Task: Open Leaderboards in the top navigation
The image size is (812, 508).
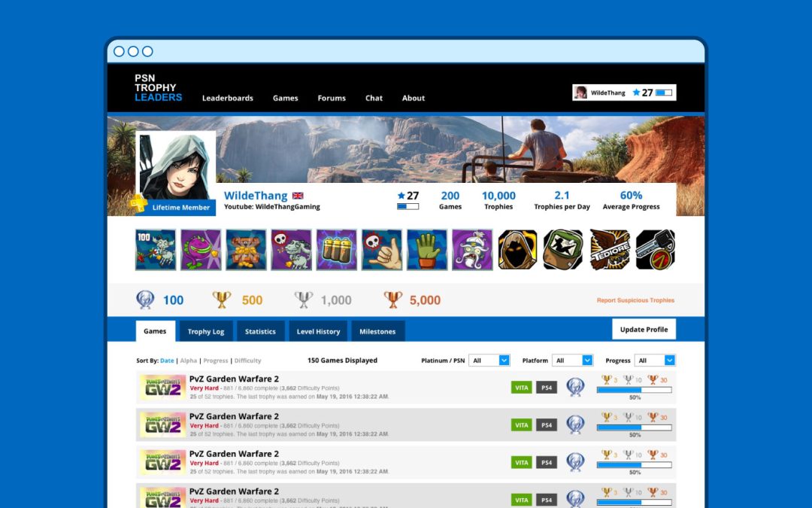Action: tap(227, 98)
